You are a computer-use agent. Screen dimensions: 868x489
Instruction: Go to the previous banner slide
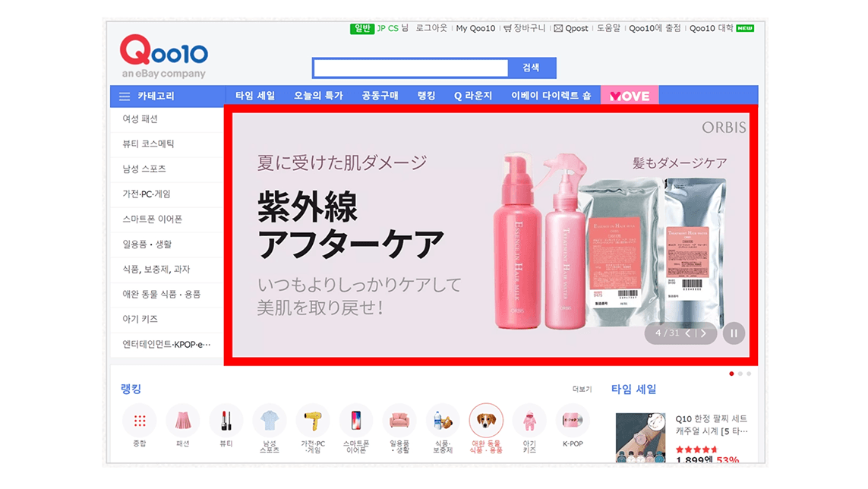(688, 333)
